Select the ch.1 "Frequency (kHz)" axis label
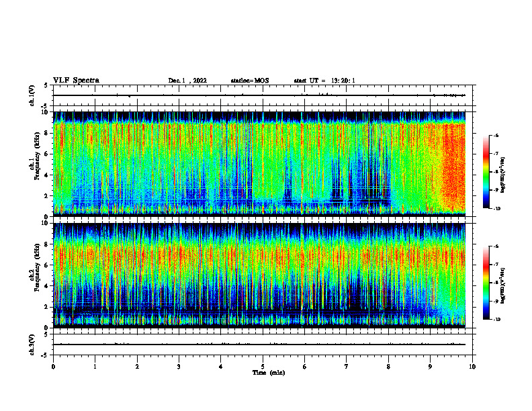Screen dimensions: 532x411 click(36, 156)
